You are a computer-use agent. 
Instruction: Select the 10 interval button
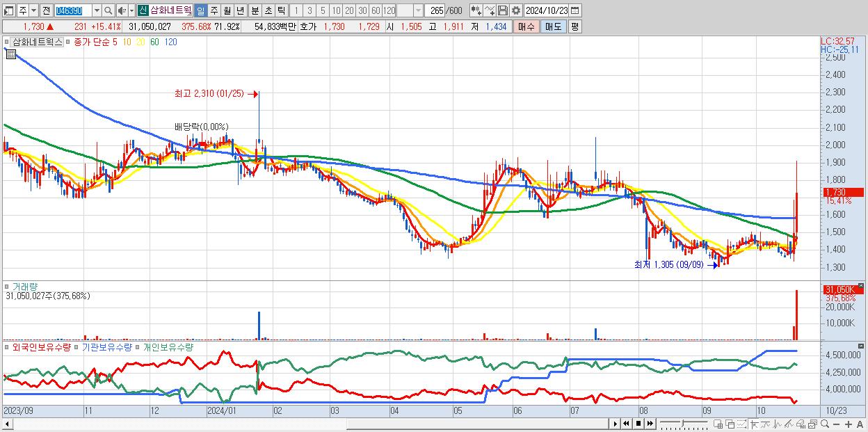click(336, 10)
